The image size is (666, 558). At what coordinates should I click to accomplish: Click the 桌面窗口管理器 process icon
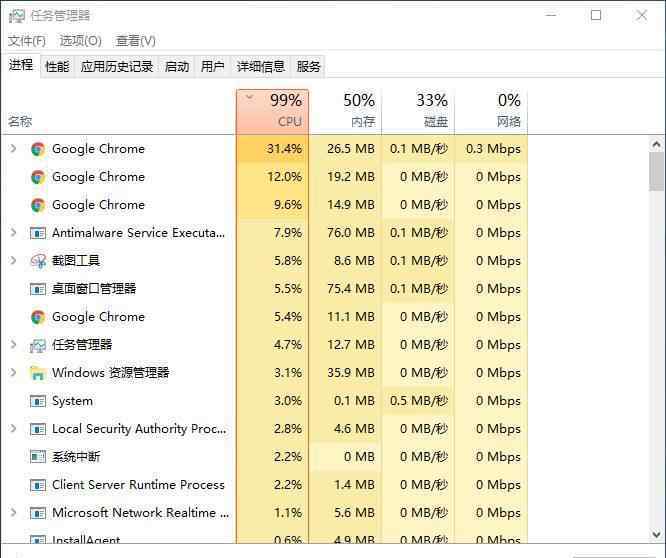[x=38, y=289]
